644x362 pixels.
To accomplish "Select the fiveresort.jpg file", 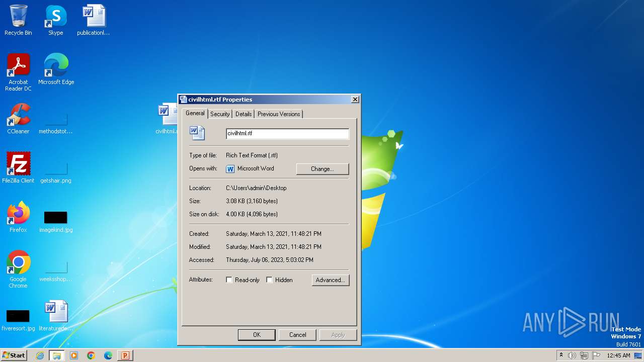I will point(18,320).
